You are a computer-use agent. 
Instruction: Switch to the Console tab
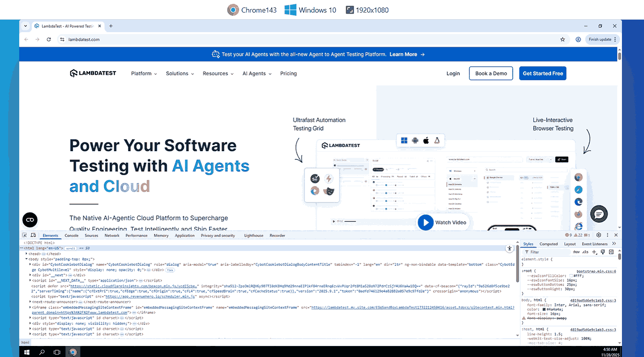(x=72, y=235)
